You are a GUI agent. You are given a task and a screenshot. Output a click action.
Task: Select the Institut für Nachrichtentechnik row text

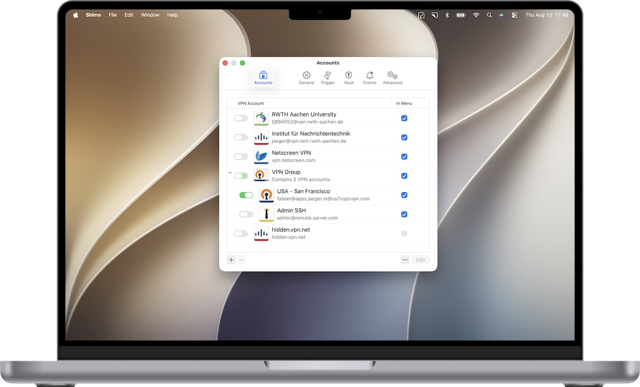coord(311,133)
